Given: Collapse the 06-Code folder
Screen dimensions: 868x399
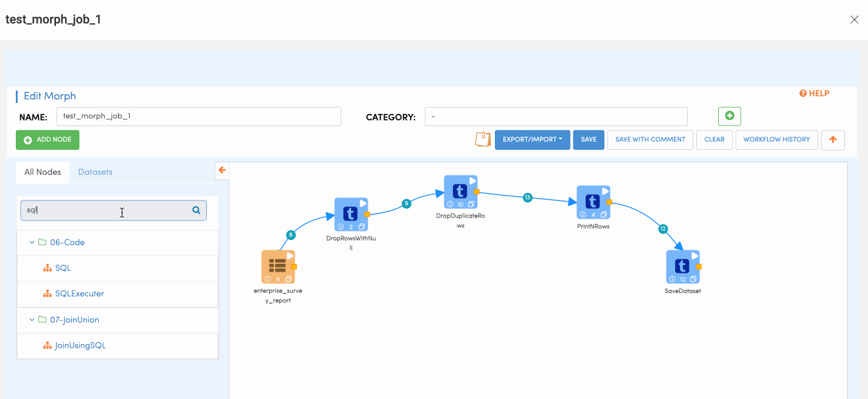Looking at the screenshot, I should (32, 242).
